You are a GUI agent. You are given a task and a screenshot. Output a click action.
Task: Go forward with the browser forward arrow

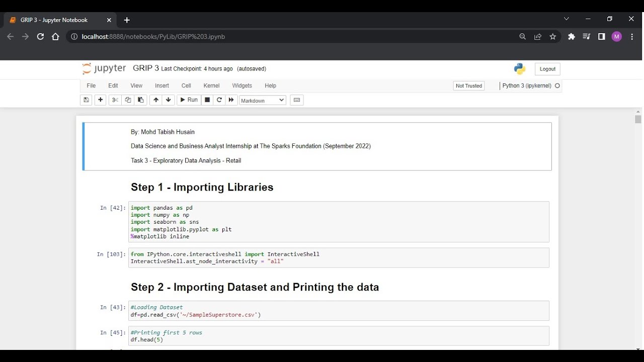click(25, 37)
